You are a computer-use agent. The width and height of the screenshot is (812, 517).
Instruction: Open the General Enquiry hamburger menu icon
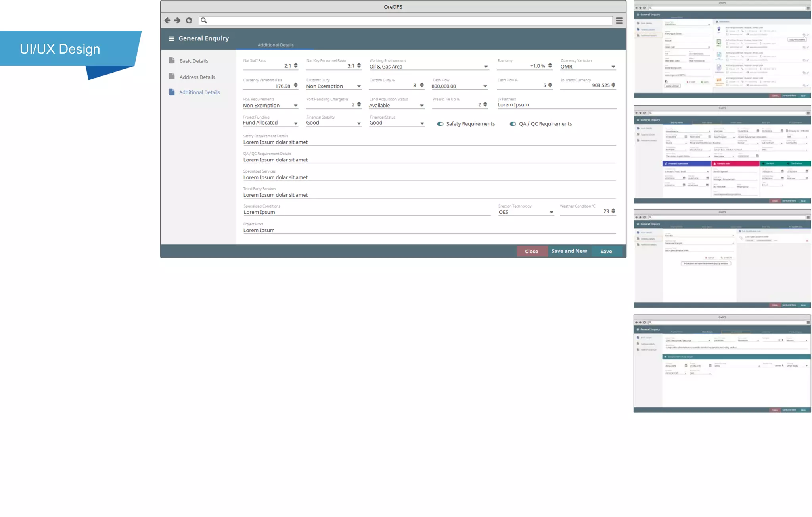click(171, 38)
